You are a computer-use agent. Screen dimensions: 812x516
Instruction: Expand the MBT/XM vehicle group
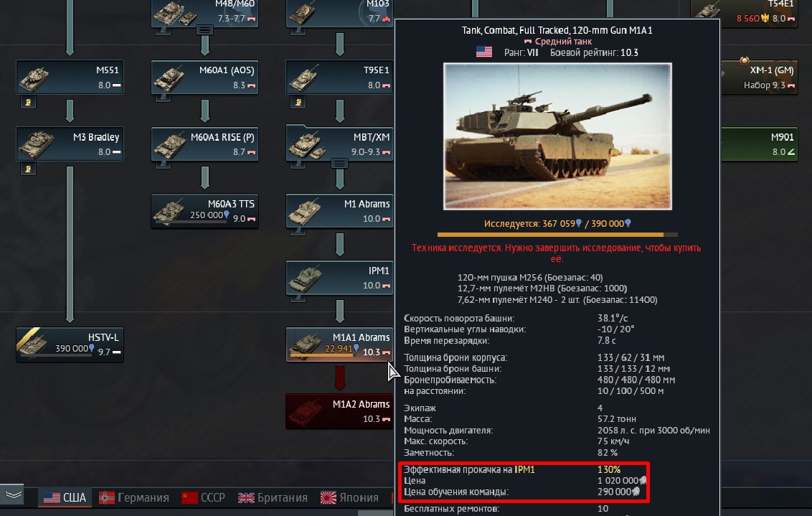point(339,164)
